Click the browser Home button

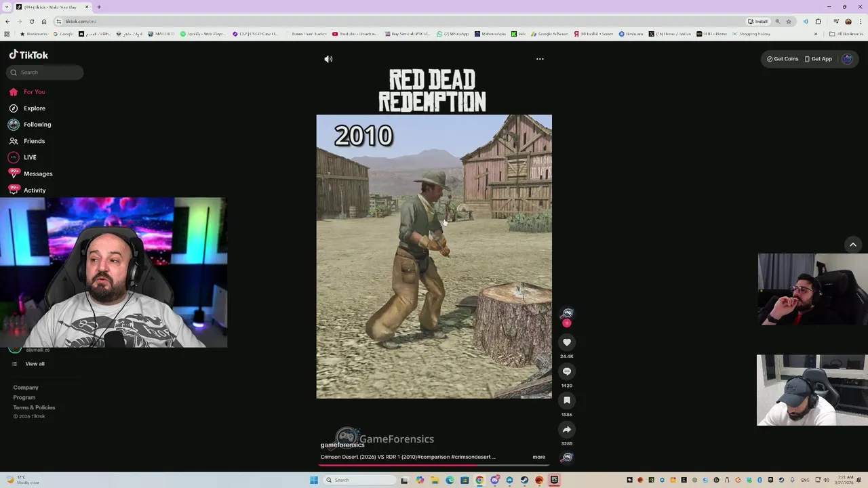[x=44, y=21]
